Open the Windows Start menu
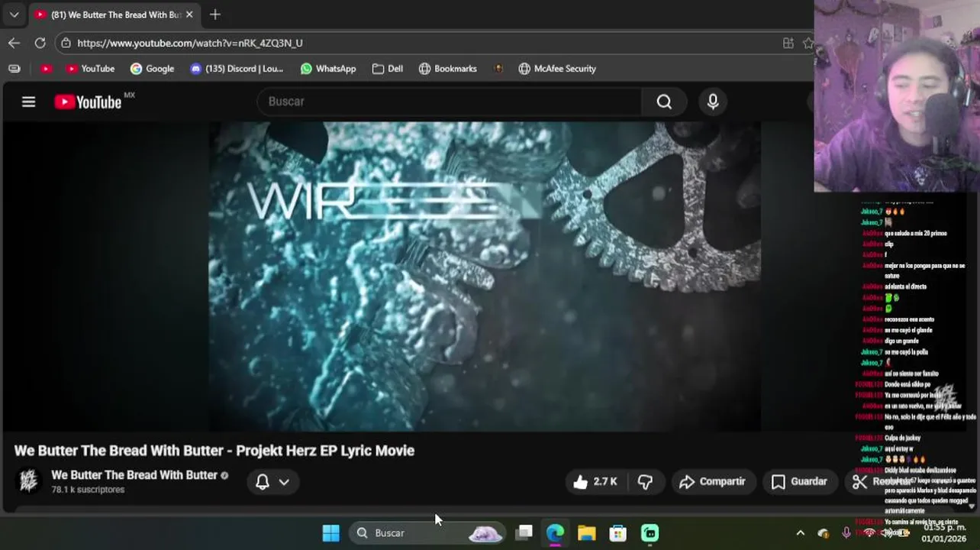 pos(330,532)
